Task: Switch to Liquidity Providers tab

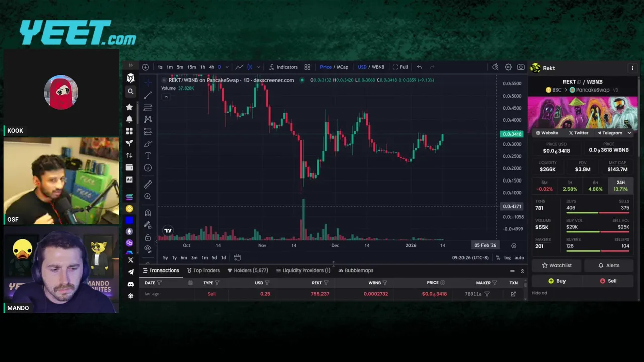Action: coord(303,270)
